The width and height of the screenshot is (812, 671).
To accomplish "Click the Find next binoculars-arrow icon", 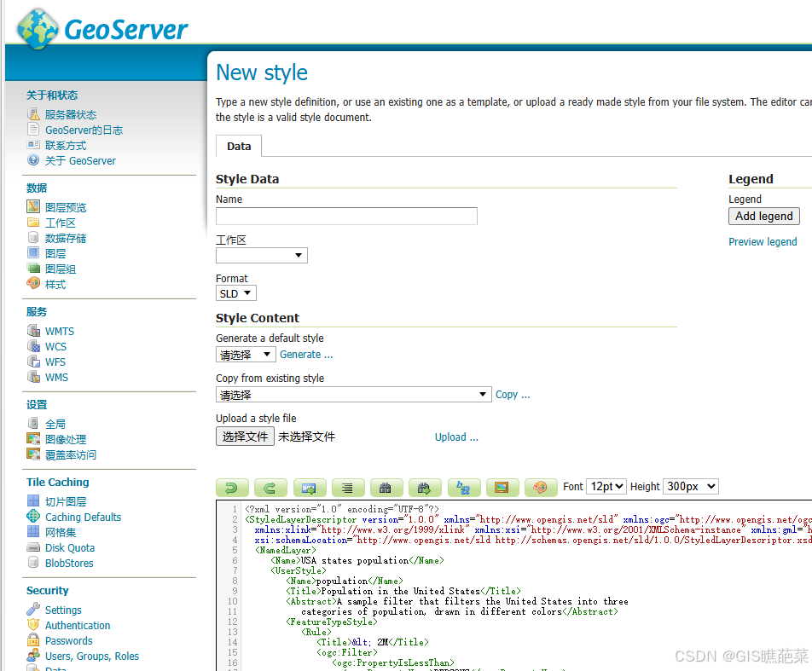I will (425, 487).
